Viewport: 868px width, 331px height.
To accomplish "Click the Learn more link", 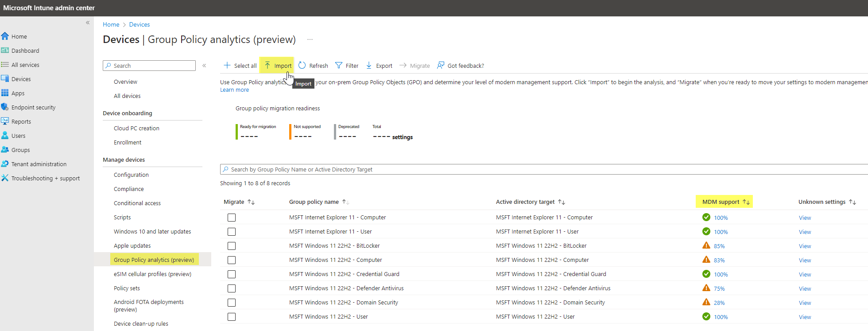I will click(235, 90).
